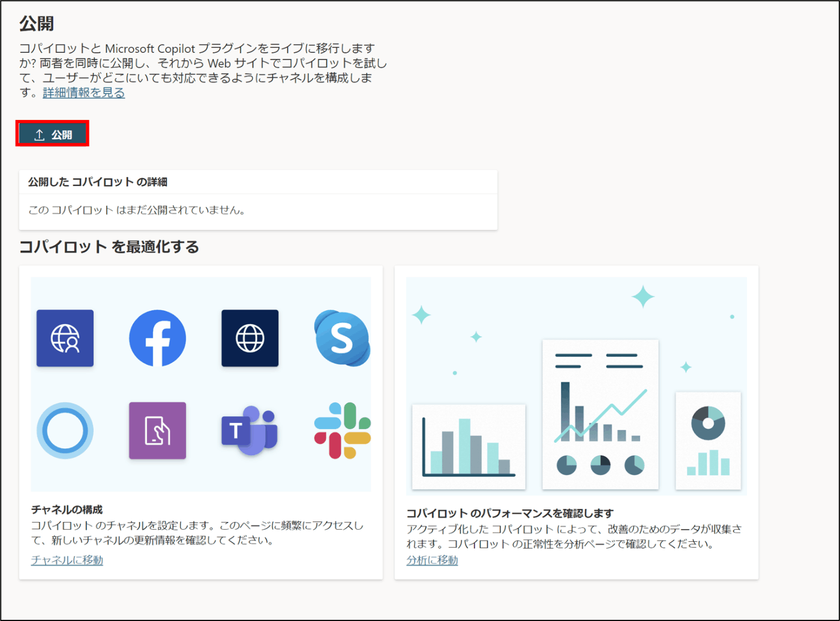The image size is (840, 621).
Task: Click the コパイロット のパフォーマンスを確認します heading
Action: coord(510,513)
